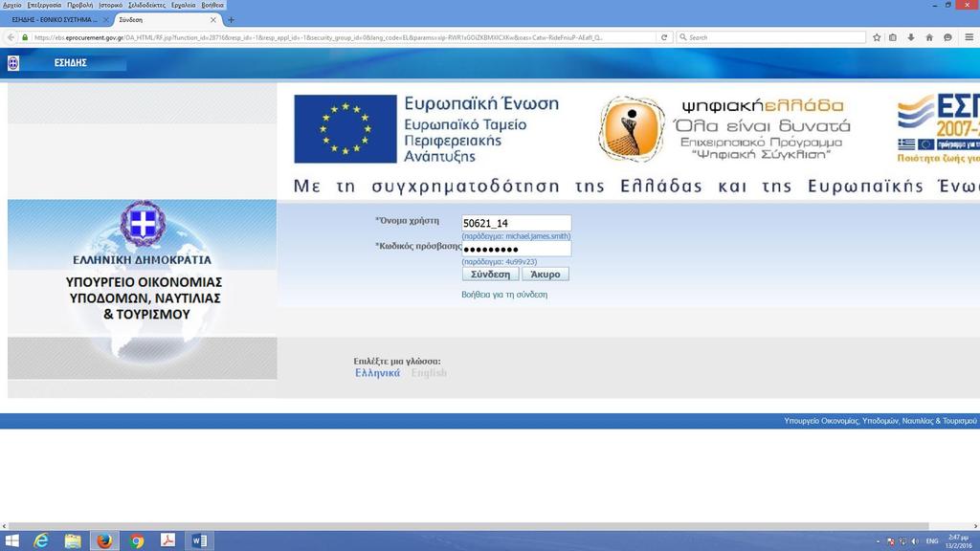Open the Ιστορικό menu

(111, 5)
